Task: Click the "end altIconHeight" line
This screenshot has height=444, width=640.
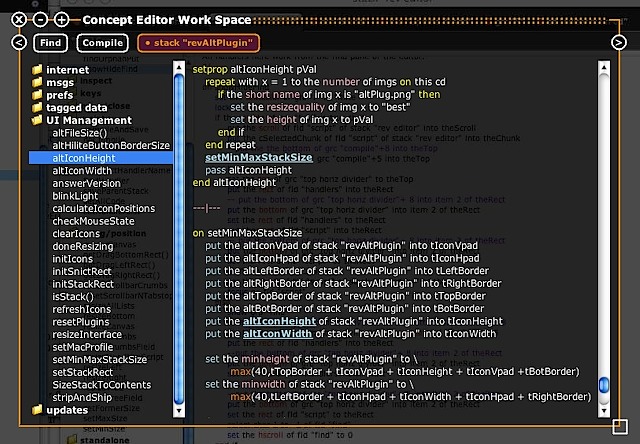Action: coord(234,183)
